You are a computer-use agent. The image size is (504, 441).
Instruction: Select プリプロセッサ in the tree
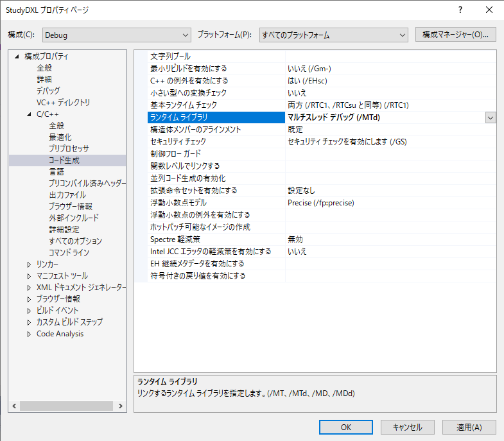tap(68, 149)
